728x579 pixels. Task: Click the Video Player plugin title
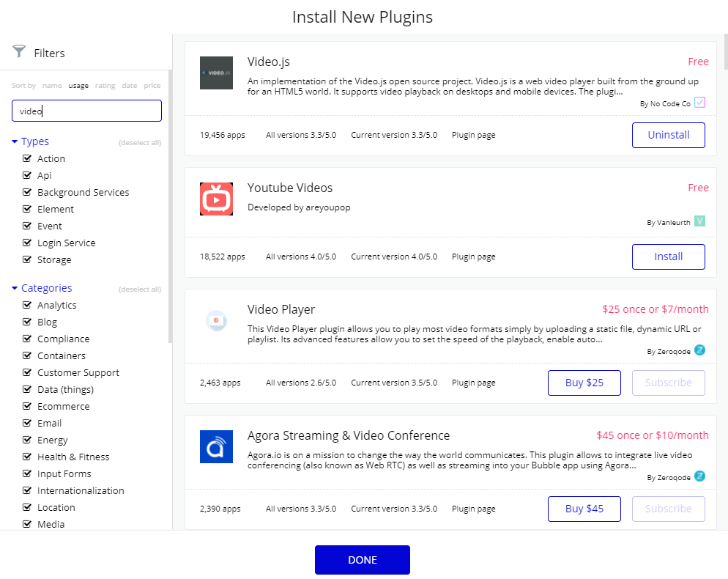(281, 309)
